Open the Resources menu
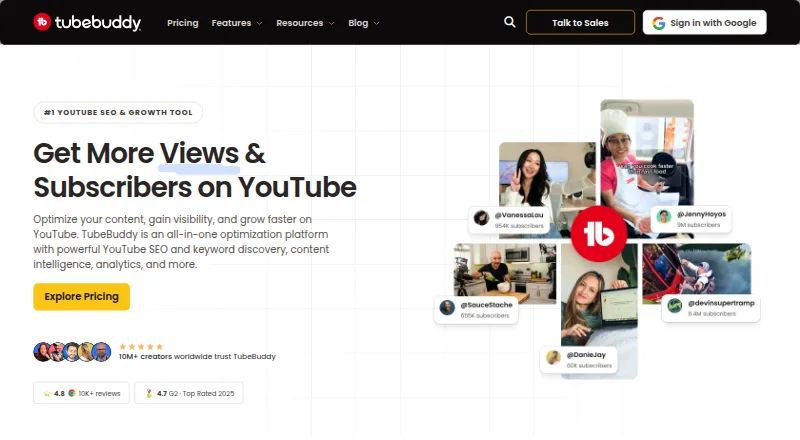 pos(305,23)
